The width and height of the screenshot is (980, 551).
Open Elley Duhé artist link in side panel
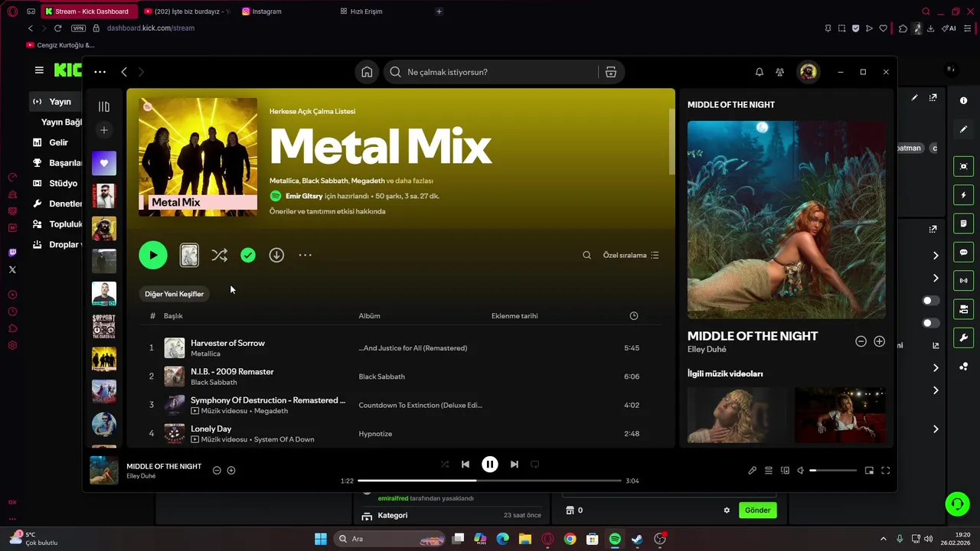[x=707, y=350]
